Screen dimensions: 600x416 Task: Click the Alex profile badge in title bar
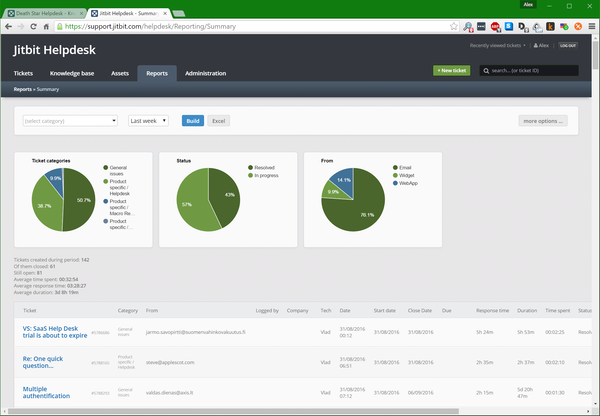[528, 5]
